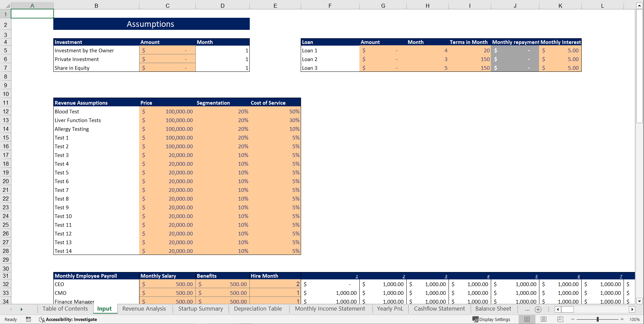644x324 pixels.
Task: Select the CMO Benefits cell
Action: pyautogui.click(x=223, y=293)
